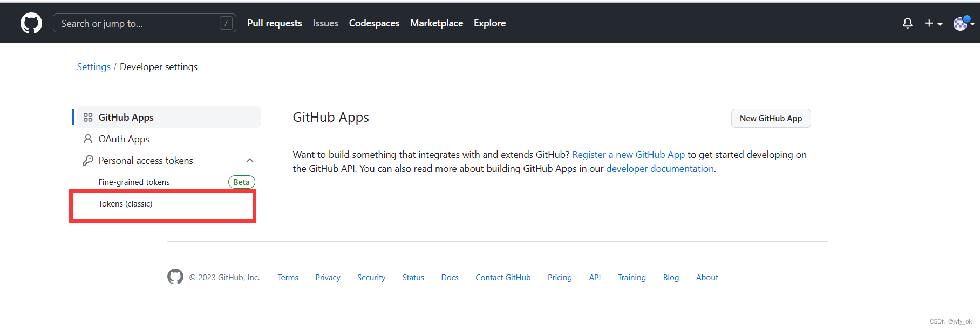Click the GitHub Apps page heading
This screenshot has width=980, height=330.
[x=331, y=118]
